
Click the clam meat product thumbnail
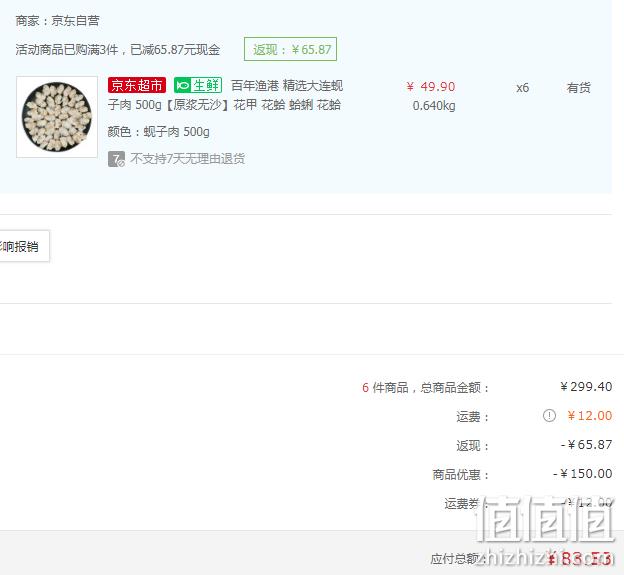coord(57,117)
